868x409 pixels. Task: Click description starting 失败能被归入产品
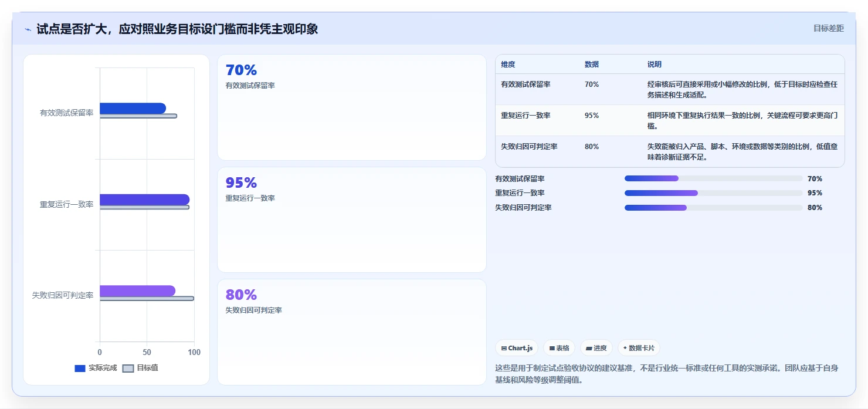click(x=742, y=152)
